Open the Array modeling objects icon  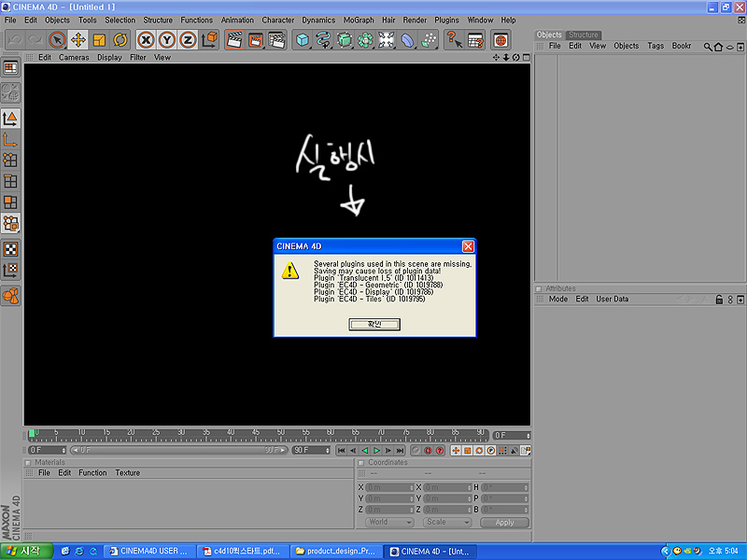pyautogui.click(x=365, y=40)
